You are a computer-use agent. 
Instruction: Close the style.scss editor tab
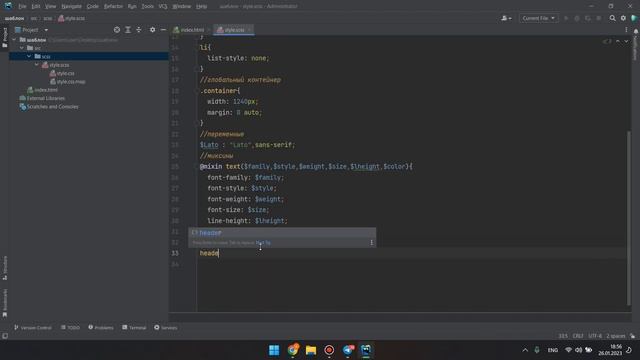[x=249, y=30]
